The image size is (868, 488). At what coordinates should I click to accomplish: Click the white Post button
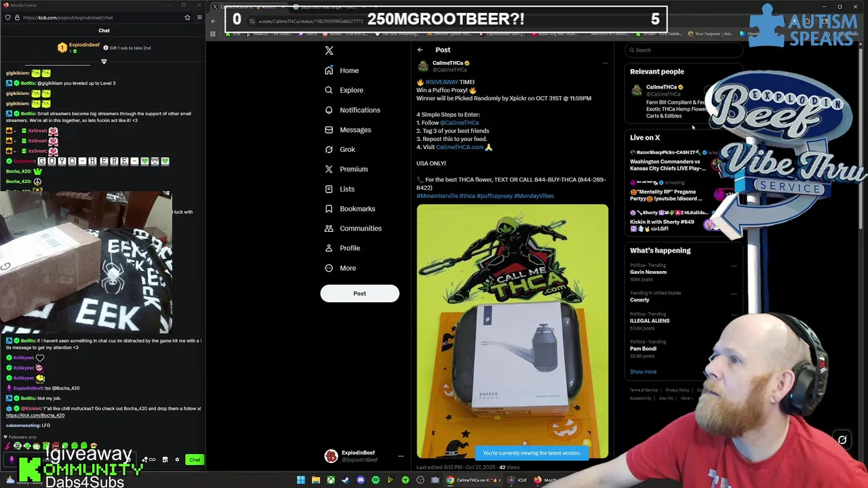(x=359, y=293)
